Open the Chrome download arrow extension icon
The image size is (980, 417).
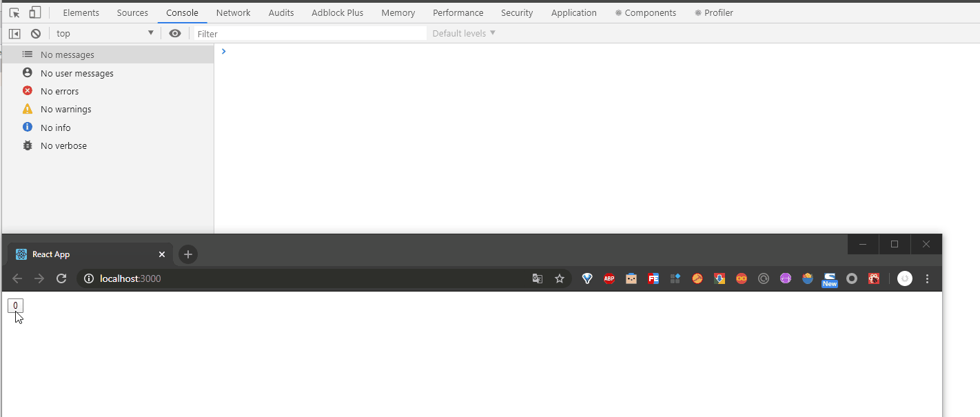pyautogui.click(x=719, y=278)
